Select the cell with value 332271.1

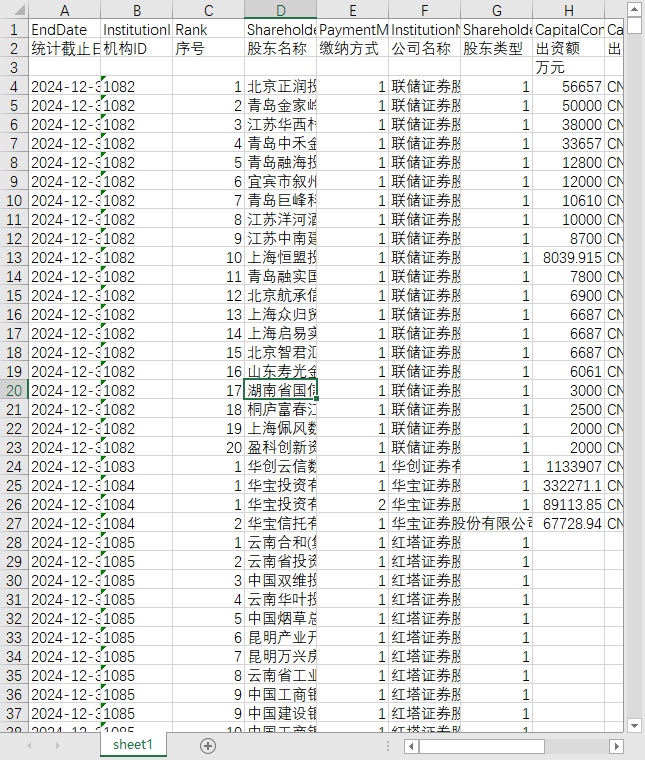(568, 485)
